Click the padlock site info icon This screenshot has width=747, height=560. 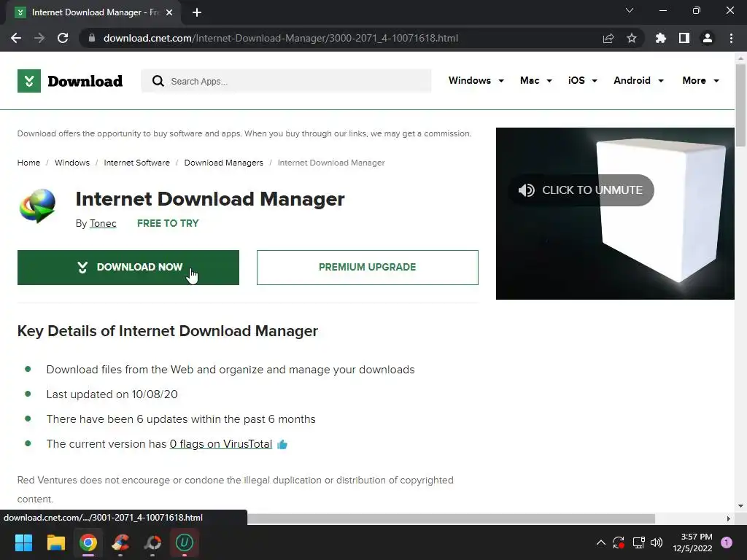point(91,38)
